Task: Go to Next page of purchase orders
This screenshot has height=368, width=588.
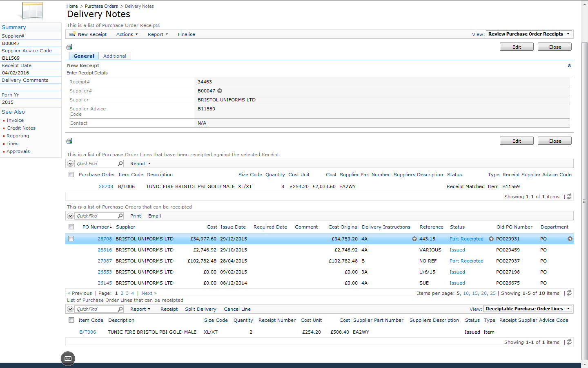Action: [x=149, y=293]
